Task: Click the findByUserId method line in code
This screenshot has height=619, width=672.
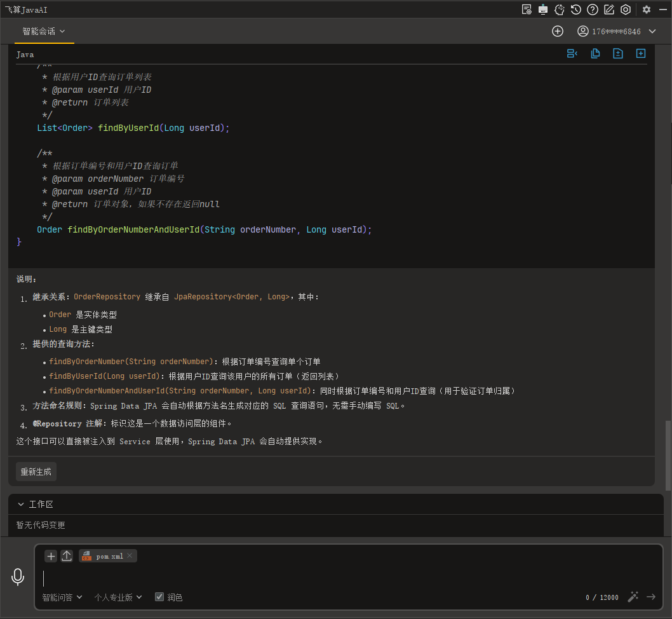Action: 133,128
